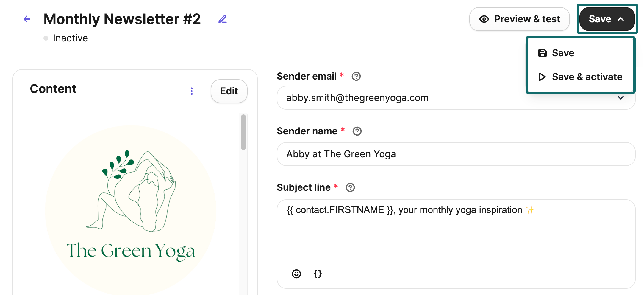
Task: Click into the Subject line text area
Action: [456, 235]
